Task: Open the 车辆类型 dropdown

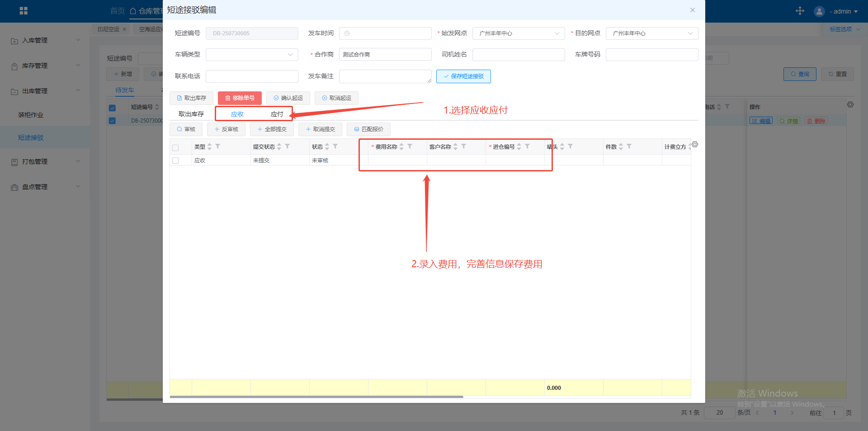Action: point(252,55)
